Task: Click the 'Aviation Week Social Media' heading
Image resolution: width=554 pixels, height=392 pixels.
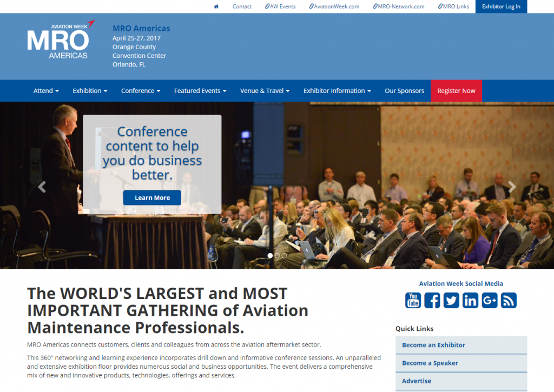Action: click(461, 283)
